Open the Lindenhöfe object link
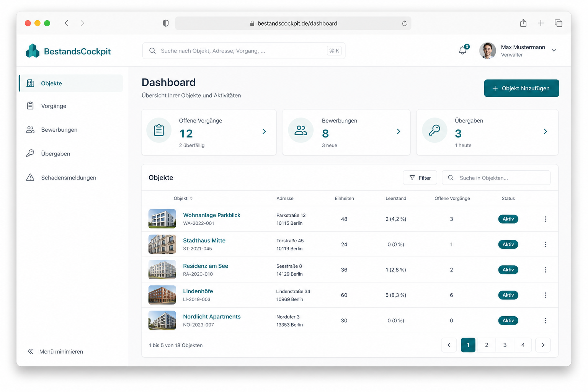This screenshot has height=392, width=588. pos(198,291)
